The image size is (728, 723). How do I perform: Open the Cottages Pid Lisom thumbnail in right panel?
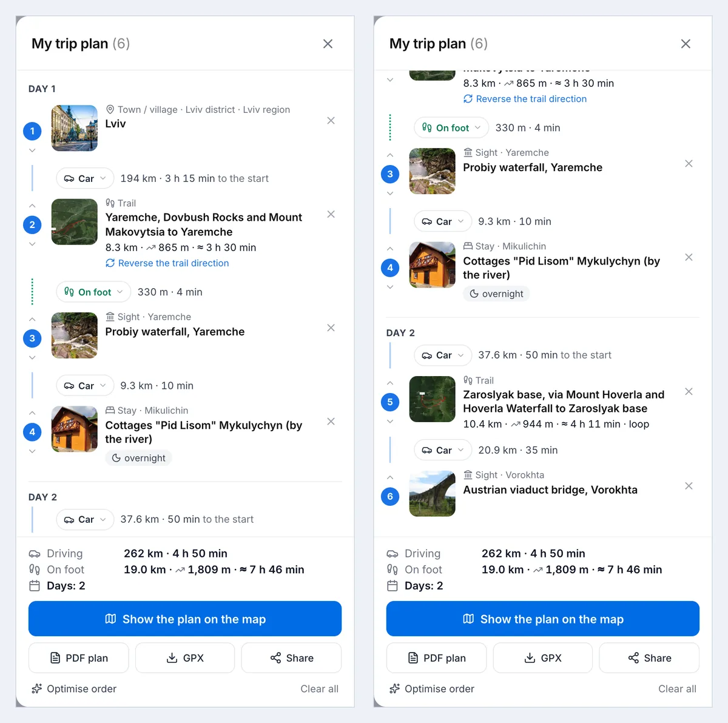pos(433,264)
